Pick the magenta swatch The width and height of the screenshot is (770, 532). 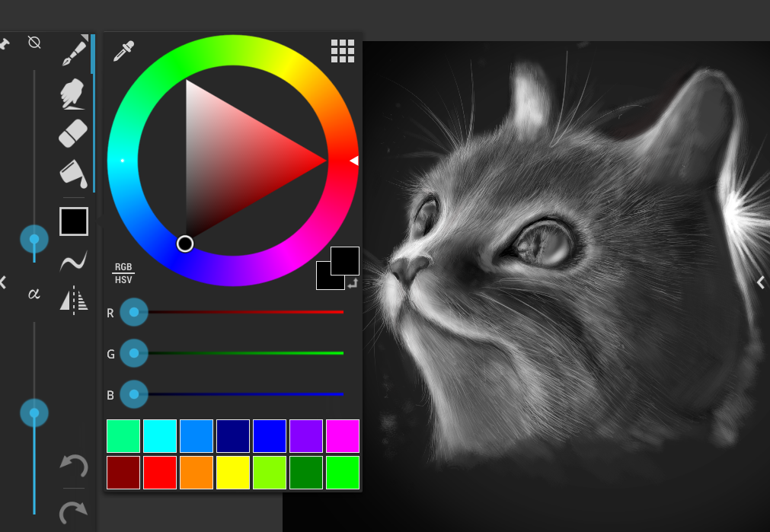point(343,436)
